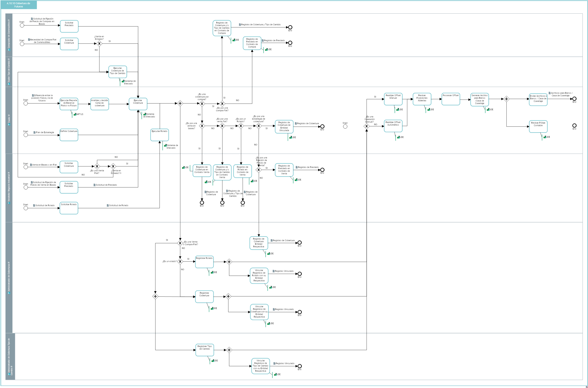Select the Revisar Posiciones Abiertas task
588x388 pixels.
(x=422, y=99)
